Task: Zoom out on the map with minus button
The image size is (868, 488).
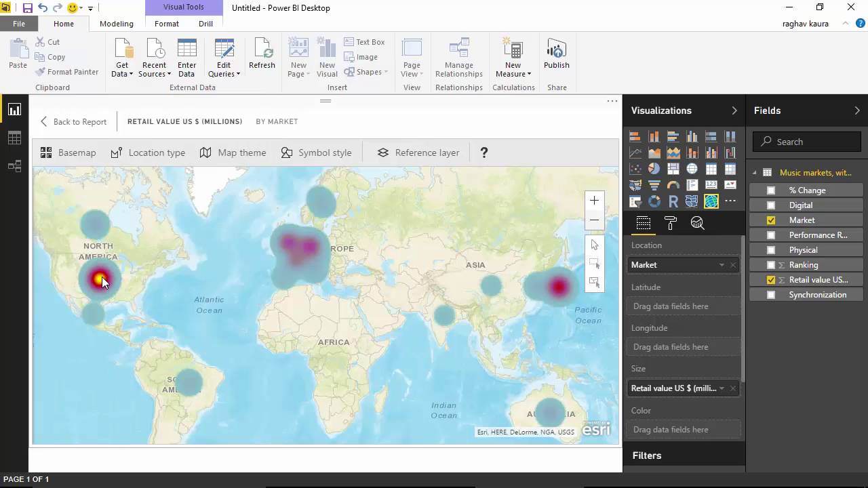Action: coord(594,220)
